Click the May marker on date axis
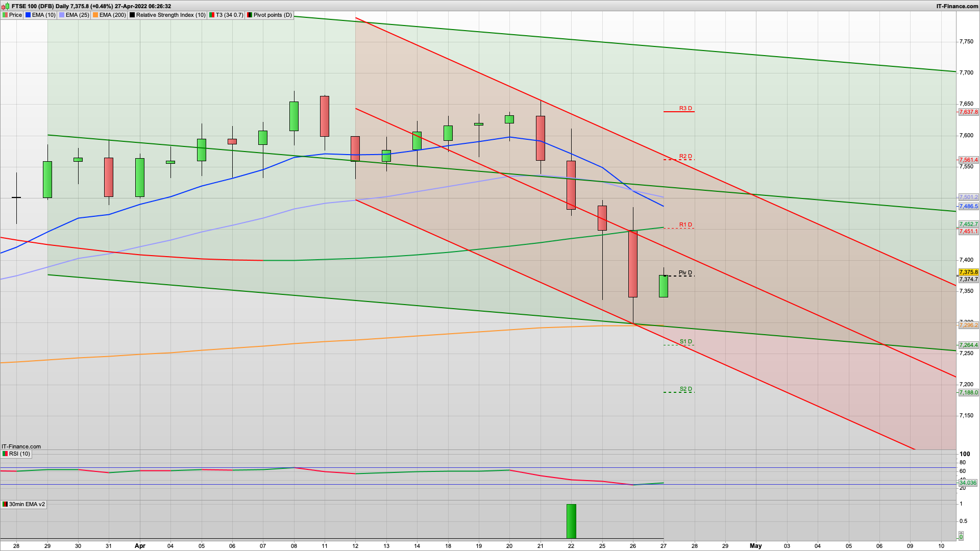980x551 pixels. coord(755,545)
